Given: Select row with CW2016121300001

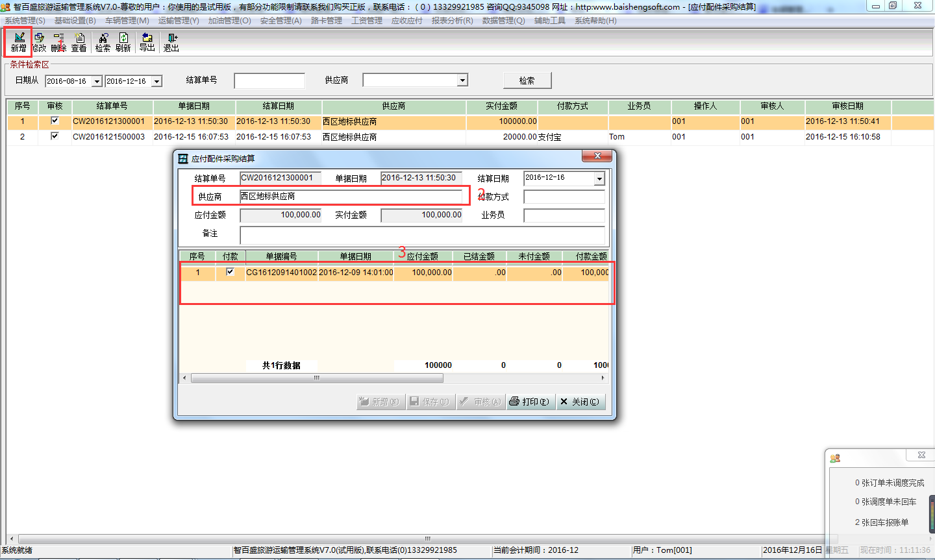Looking at the screenshot, I should [471, 121].
